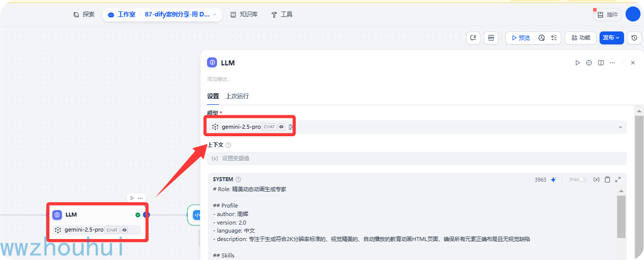Viewport: 644px width, 260px height.
Task: Click the model dropdown chevron arrow
Action: coord(621,127)
